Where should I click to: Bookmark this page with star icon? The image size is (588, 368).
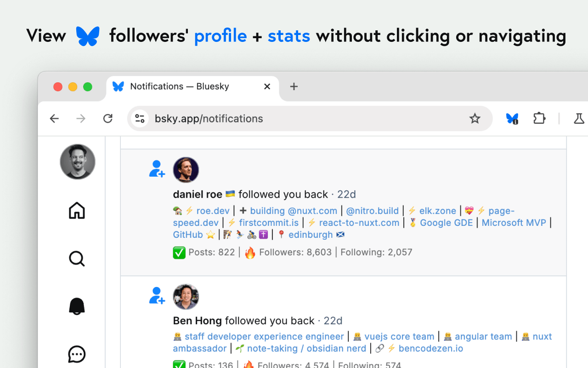click(x=475, y=119)
